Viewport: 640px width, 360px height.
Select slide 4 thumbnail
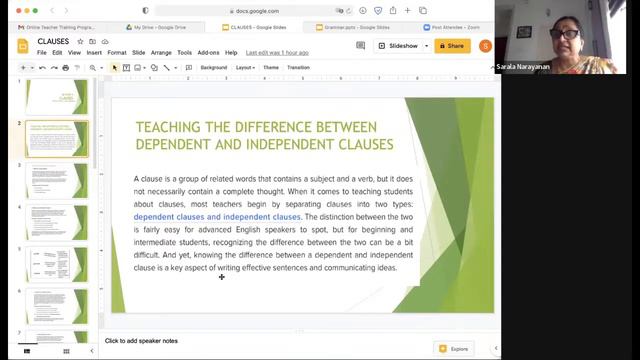click(x=57, y=223)
